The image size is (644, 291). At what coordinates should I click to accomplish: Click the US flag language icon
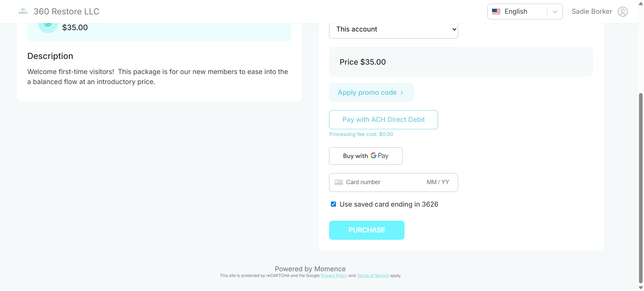tap(496, 12)
